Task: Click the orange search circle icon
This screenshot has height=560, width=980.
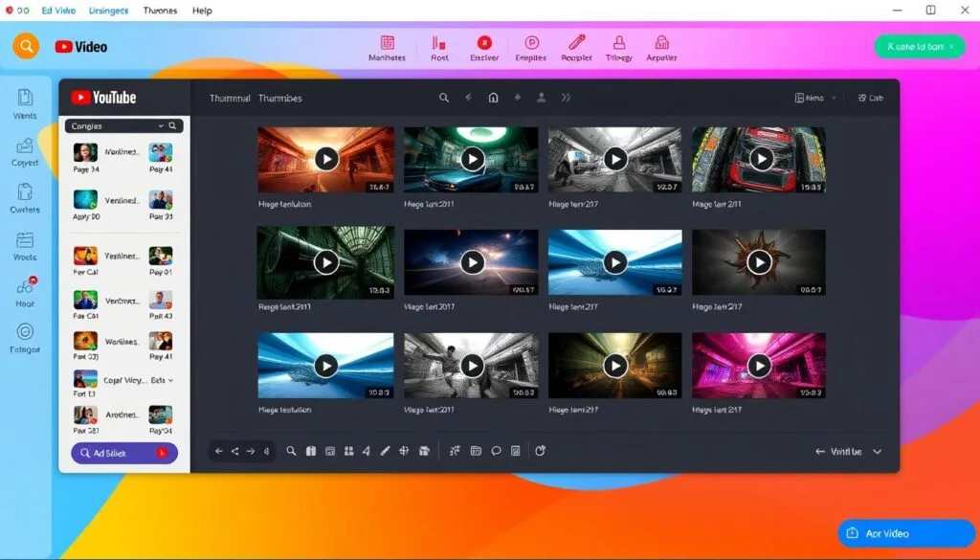Action: point(26,46)
